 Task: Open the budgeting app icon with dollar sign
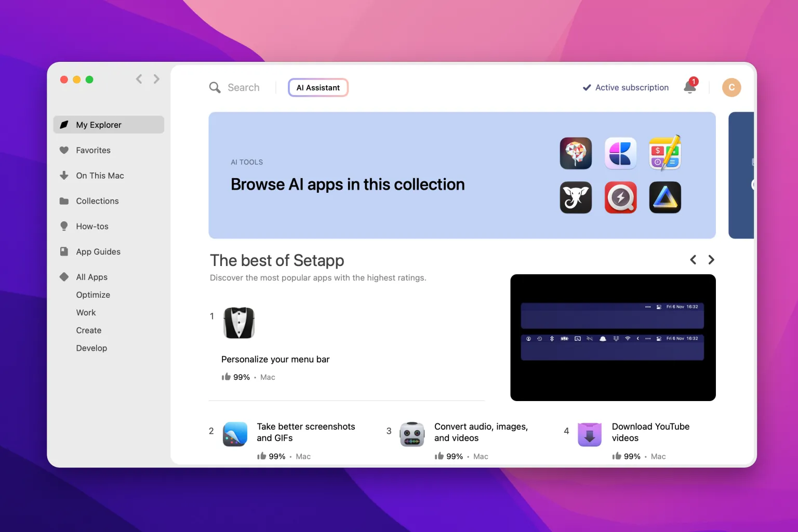tap(665, 152)
